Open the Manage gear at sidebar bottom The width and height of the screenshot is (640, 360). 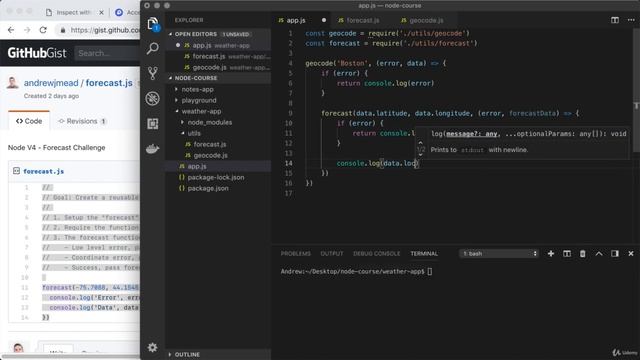point(153,347)
